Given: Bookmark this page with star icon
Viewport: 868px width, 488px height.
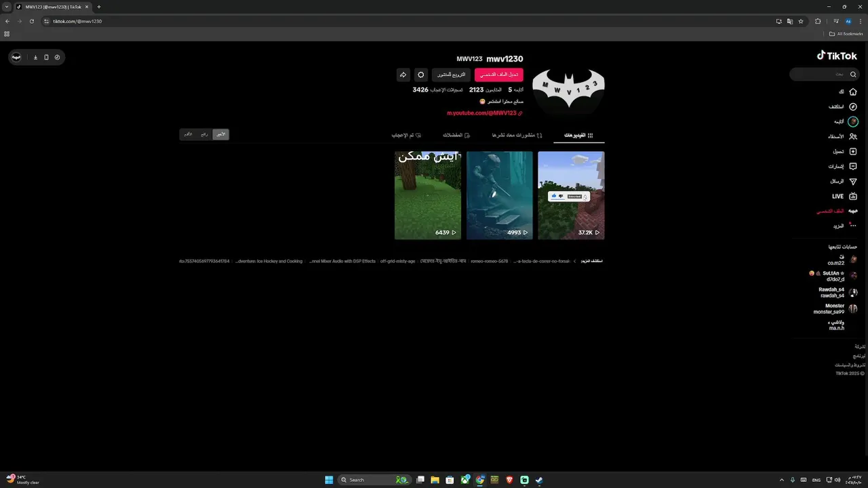Looking at the screenshot, I should pyautogui.click(x=801, y=21).
